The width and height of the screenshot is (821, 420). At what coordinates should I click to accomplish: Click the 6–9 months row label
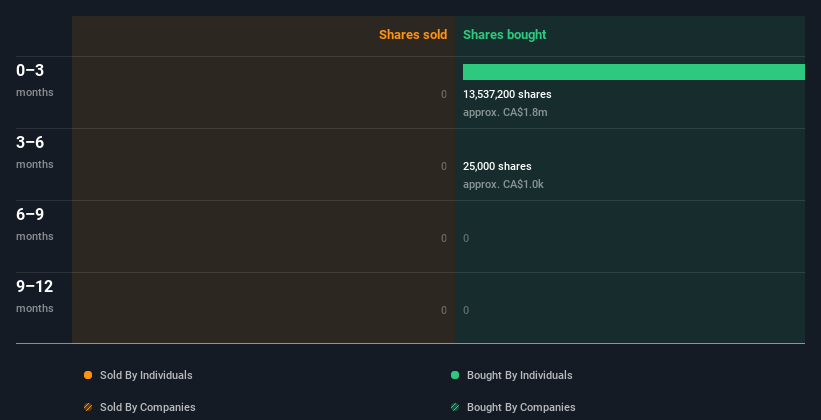(35, 224)
